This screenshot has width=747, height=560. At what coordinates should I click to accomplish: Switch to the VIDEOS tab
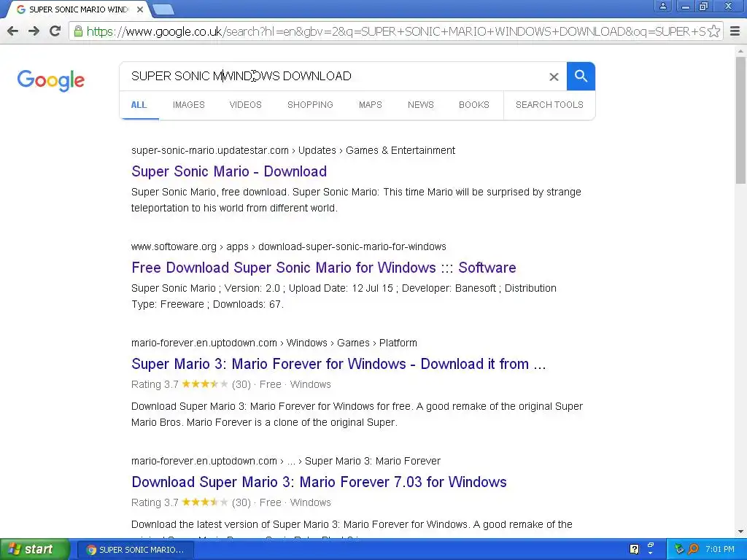(245, 105)
